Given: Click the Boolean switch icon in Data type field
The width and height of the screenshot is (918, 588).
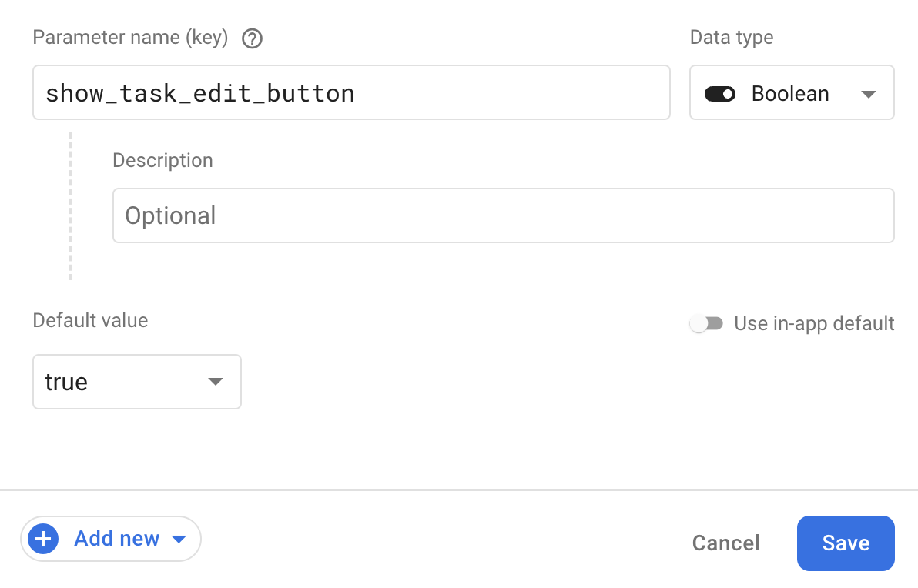Looking at the screenshot, I should pos(721,93).
